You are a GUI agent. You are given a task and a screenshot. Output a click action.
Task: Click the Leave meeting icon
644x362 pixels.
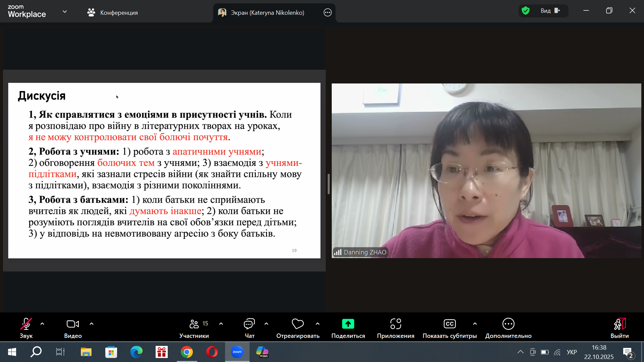coord(619,324)
